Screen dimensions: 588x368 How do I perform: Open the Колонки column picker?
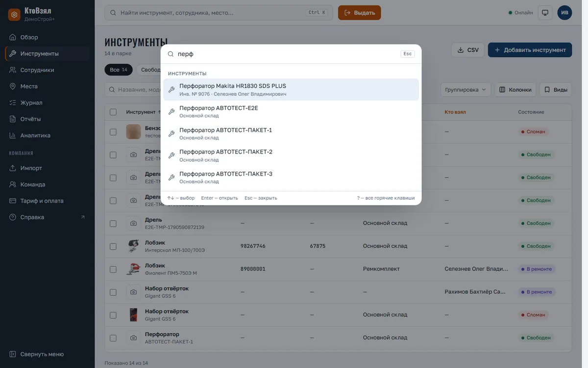pos(515,90)
